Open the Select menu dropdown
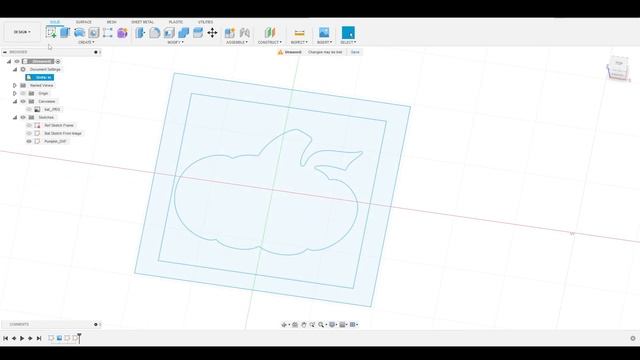640x360 pixels. [x=348, y=42]
